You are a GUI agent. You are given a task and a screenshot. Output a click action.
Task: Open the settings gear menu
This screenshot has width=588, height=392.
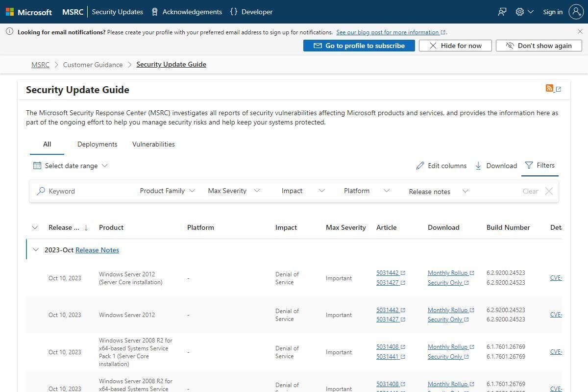[520, 12]
